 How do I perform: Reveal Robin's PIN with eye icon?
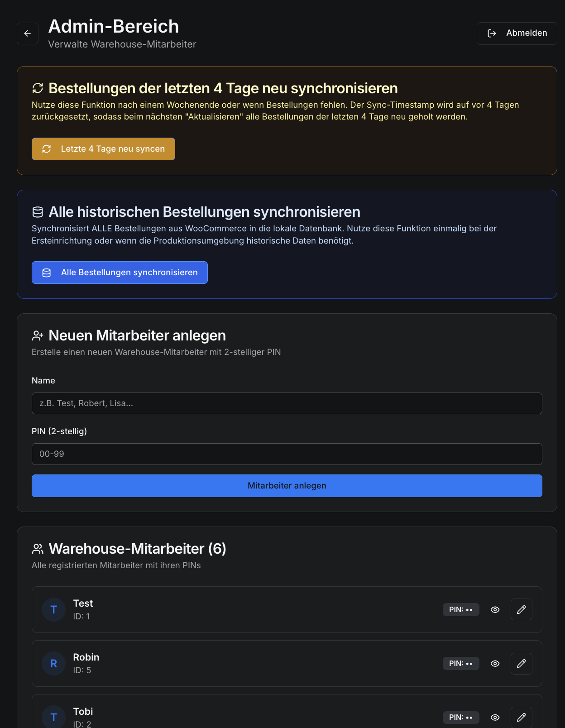click(495, 664)
